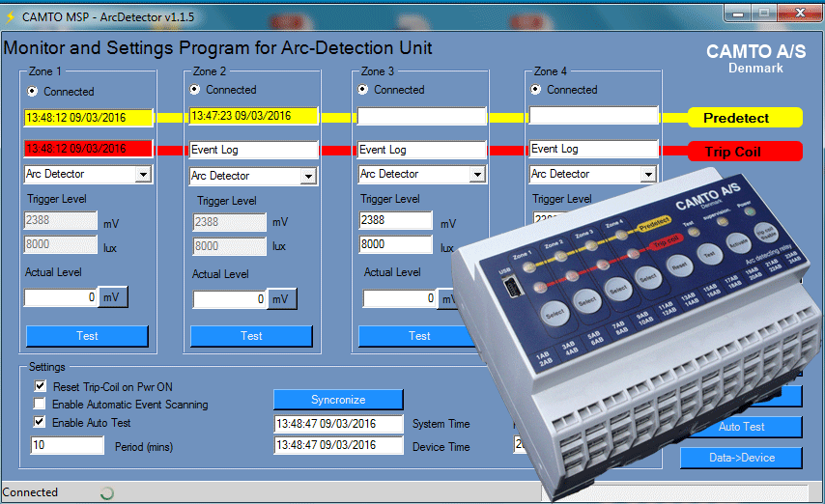The image size is (825, 504).
Task: Click Zone 4 empty predetect field
Action: click(593, 115)
